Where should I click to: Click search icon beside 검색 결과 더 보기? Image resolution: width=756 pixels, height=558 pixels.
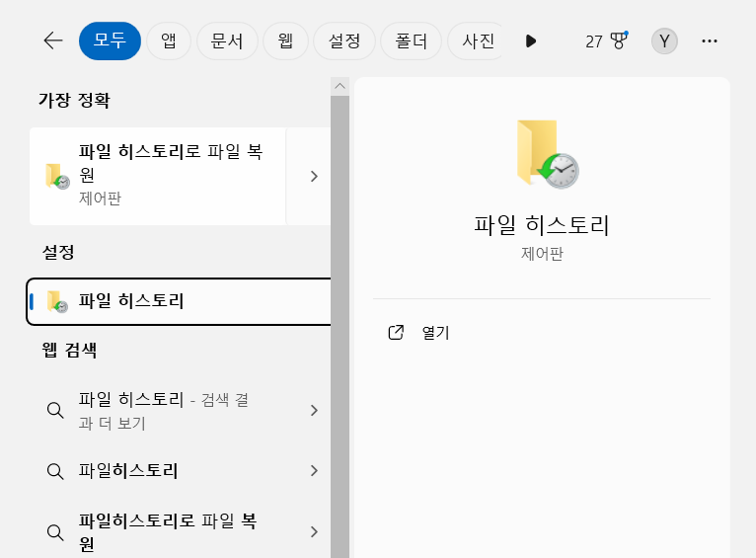(x=55, y=411)
